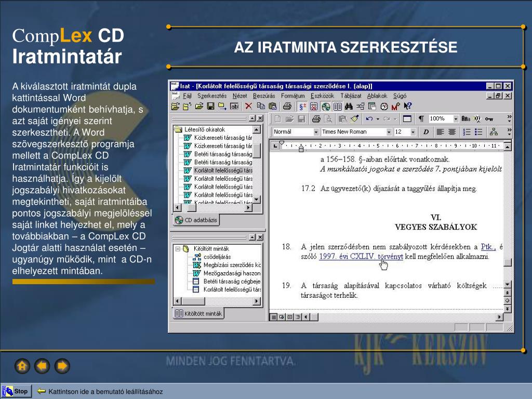Open the 100% zoom dropdown

pyautogui.click(x=456, y=119)
